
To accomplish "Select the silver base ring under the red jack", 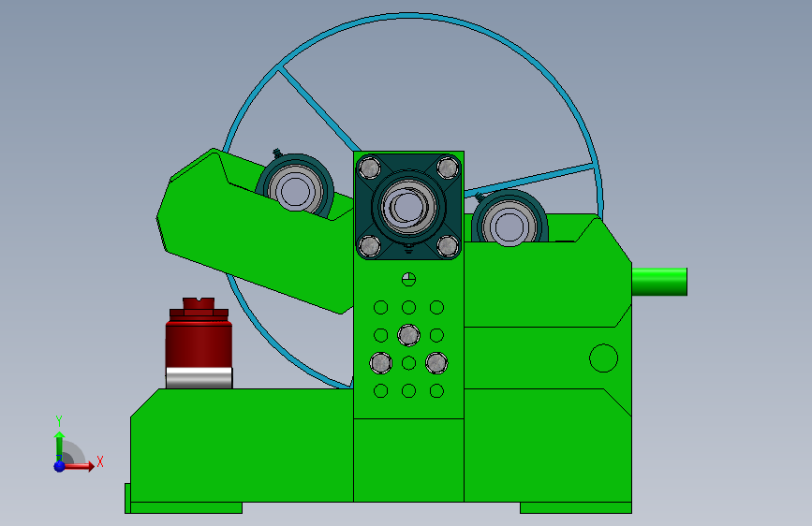I will (199, 378).
